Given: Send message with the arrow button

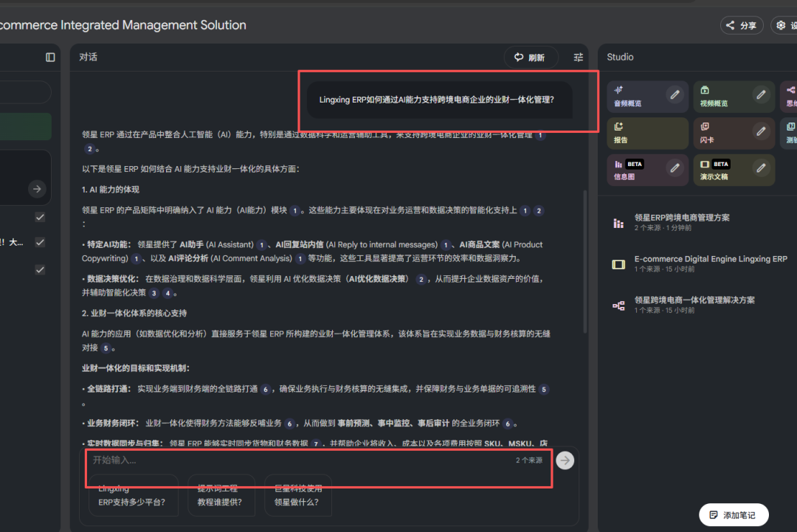Looking at the screenshot, I should click(x=565, y=461).
